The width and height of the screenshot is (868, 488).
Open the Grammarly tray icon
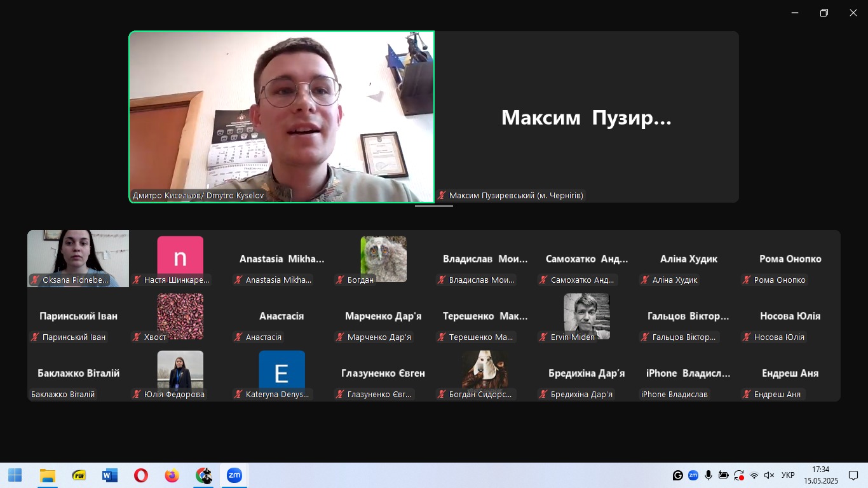point(678,475)
